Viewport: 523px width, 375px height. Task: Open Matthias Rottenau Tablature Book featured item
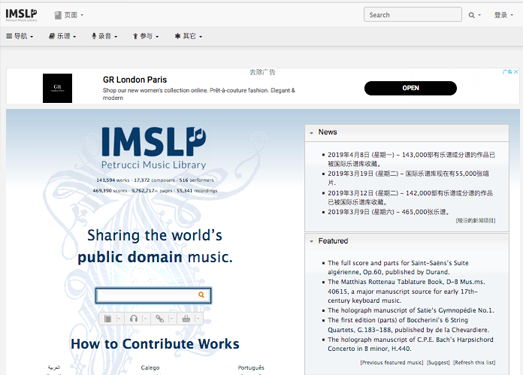tap(406, 291)
